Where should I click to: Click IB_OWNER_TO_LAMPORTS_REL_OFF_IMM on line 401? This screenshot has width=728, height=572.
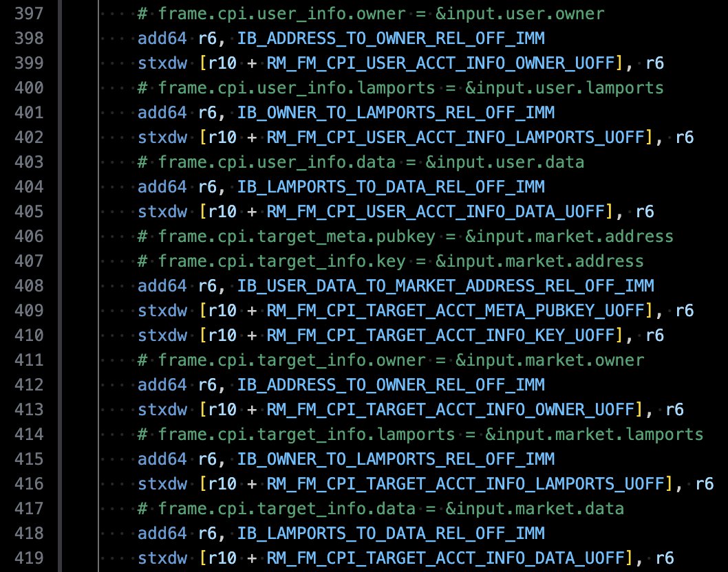click(396, 113)
